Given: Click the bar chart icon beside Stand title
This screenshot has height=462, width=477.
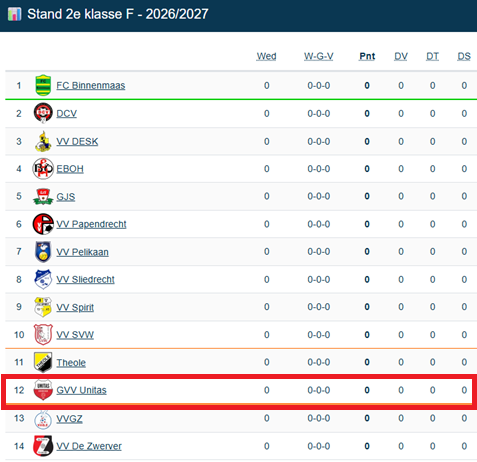Looking at the screenshot, I should [15, 14].
